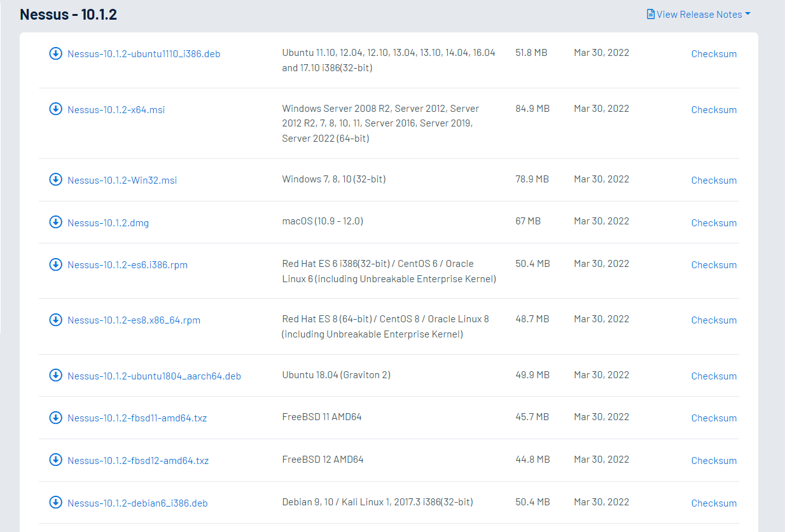Click the 67 MB file size
This screenshot has width=785, height=532.
point(528,221)
